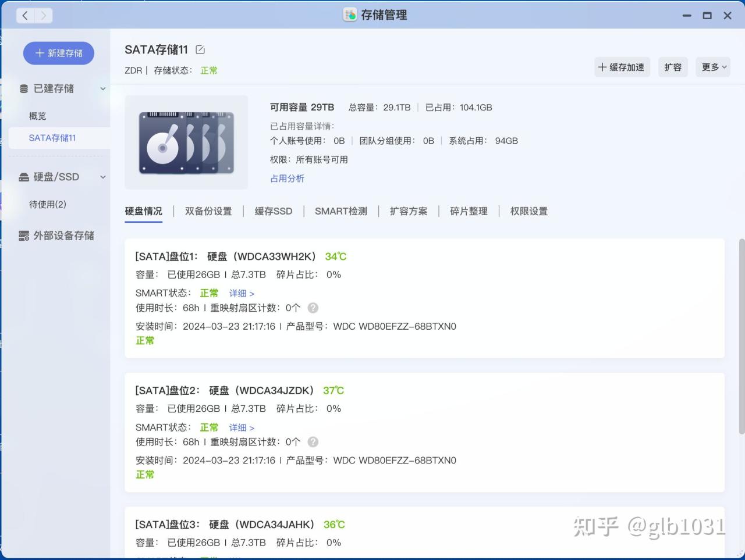Switch to the SMART检测 tab

[x=340, y=211]
